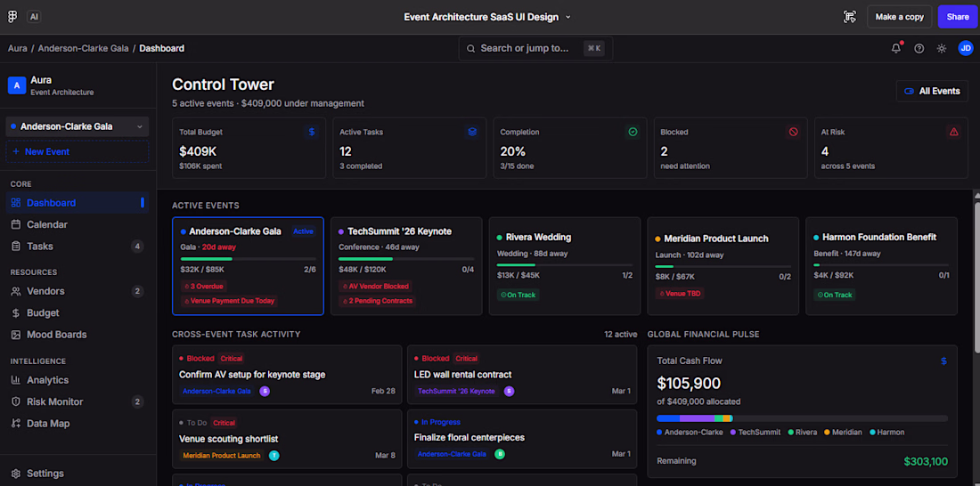Open the help question mark icon
The height and width of the screenshot is (486, 980).
[919, 48]
